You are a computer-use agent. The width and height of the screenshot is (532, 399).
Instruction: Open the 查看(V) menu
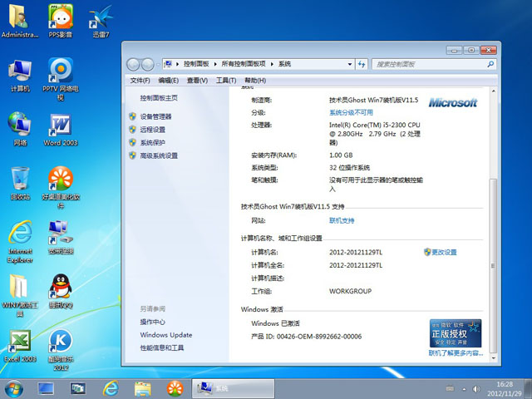click(197, 81)
